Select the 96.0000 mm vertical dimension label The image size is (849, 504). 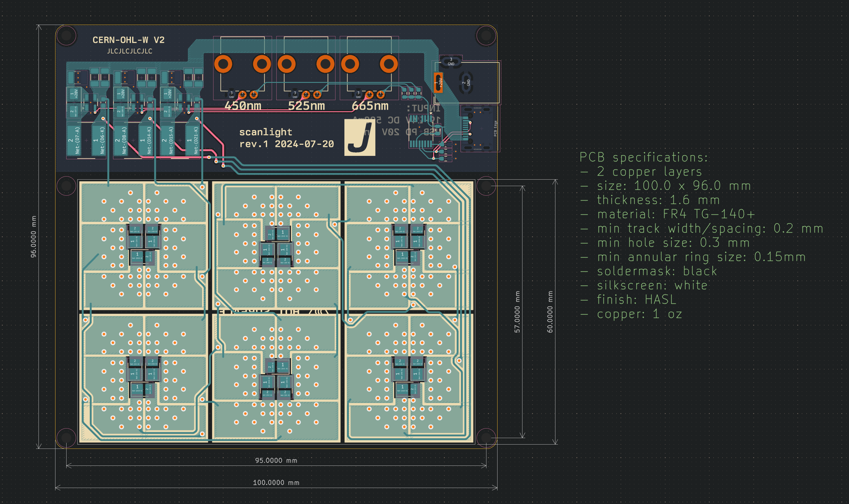(x=33, y=236)
